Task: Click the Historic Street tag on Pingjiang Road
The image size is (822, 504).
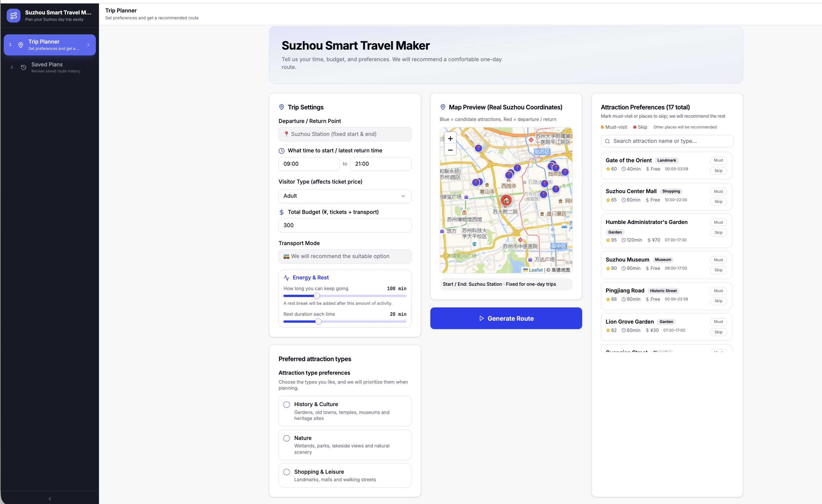Action: pos(663,291)
